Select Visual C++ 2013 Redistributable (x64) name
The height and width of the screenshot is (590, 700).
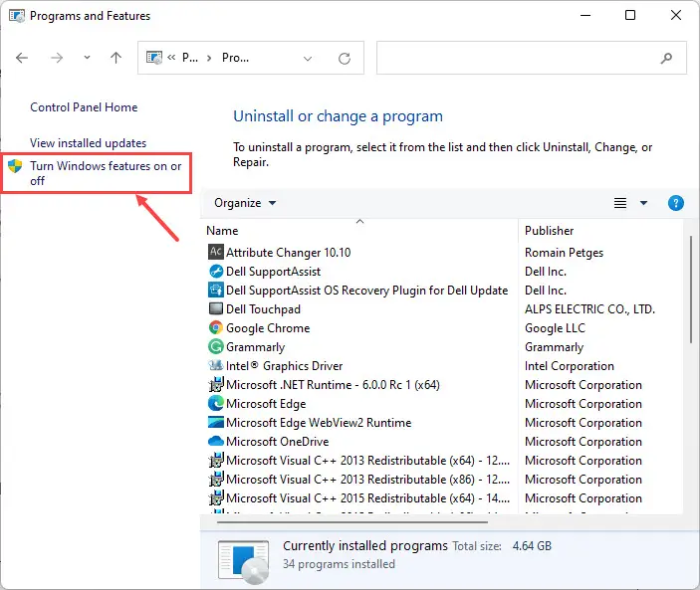click(367, 461)
